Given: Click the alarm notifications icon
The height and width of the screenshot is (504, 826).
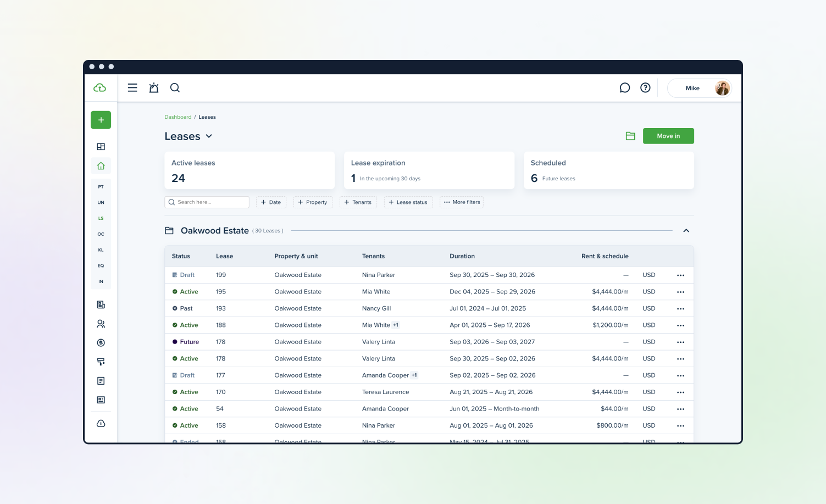Looking at the screenshot, I should point(154,88).
